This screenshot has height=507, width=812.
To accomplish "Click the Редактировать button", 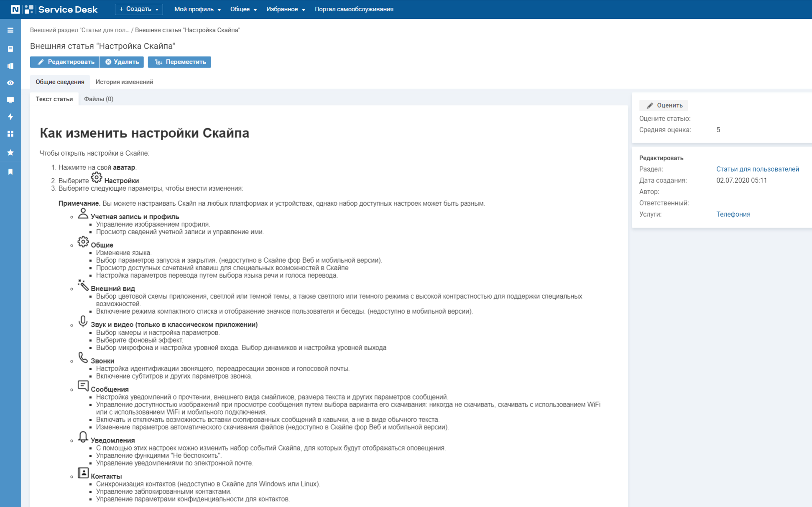I will (x=65, y=62).
